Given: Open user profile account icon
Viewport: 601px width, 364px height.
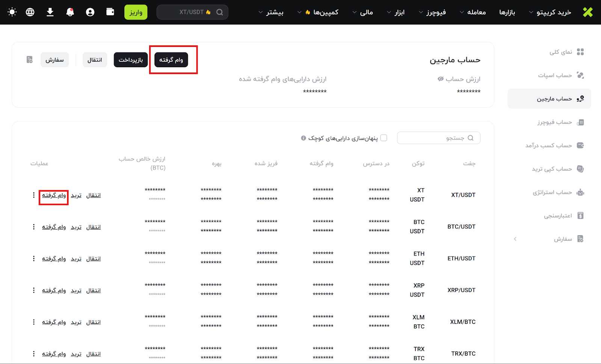Looking at the screenshot, I should point(90,12).
